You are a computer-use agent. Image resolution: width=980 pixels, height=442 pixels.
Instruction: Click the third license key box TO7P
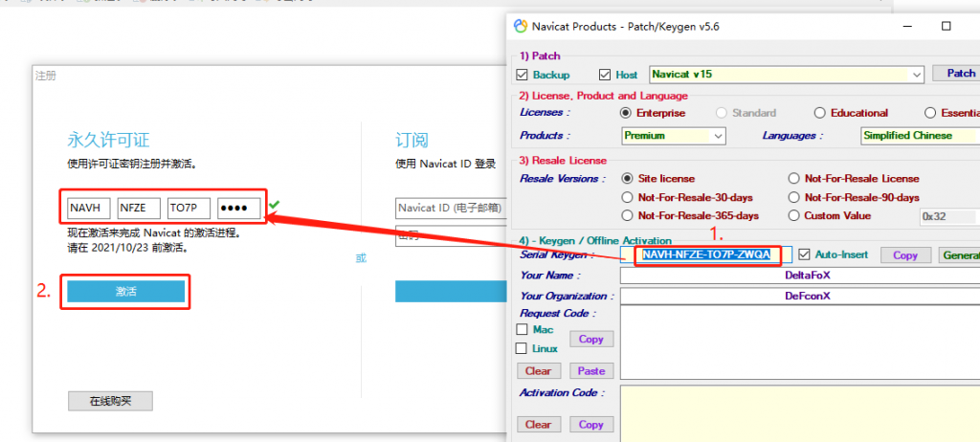189,209
